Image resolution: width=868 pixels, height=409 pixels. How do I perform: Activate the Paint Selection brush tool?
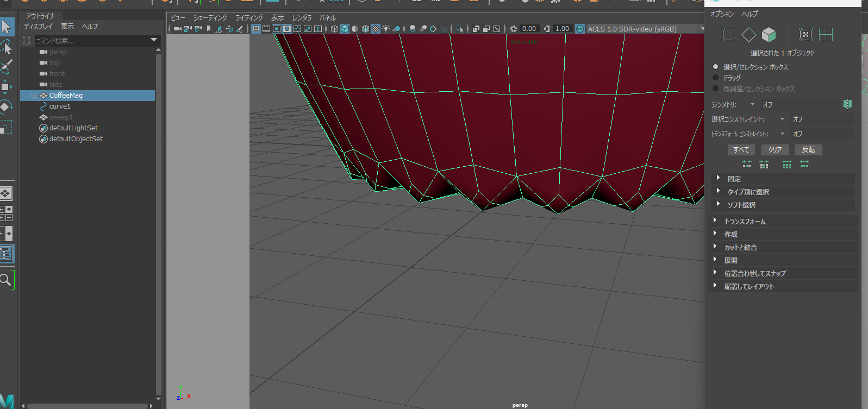(x=7, y=67)
